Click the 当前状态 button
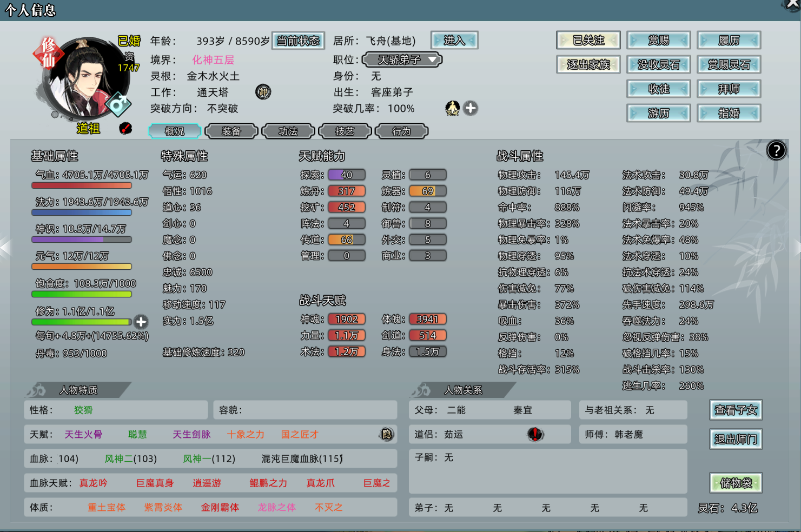Screen dimensions: 801x532 click(x=298, y=41)
